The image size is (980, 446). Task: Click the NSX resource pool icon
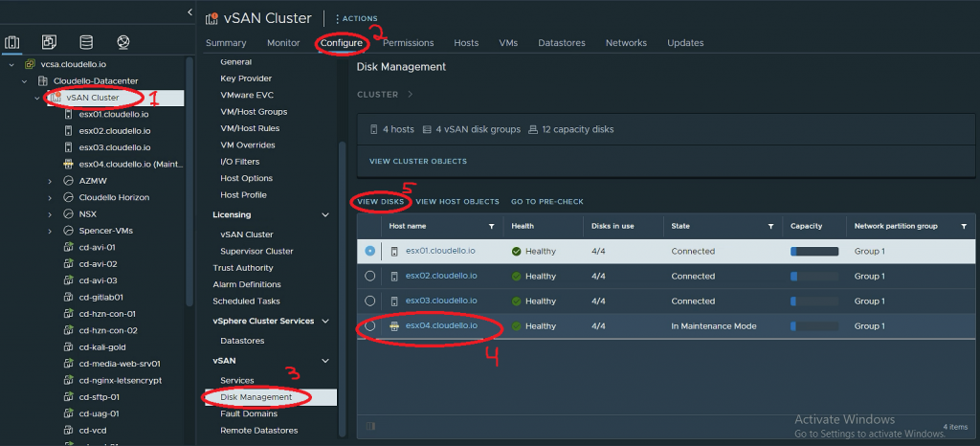point(69,213)
